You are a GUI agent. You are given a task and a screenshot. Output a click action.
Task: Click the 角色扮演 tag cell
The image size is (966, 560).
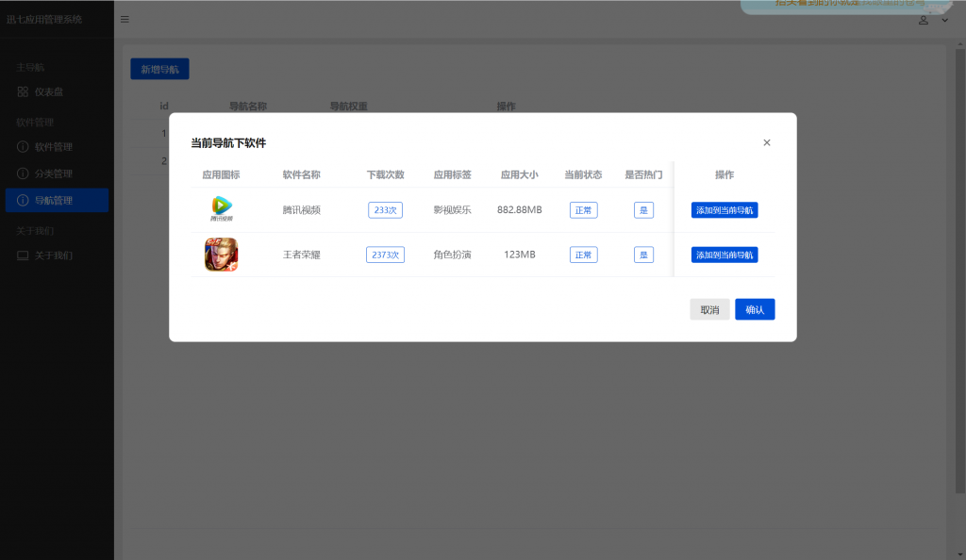tap(452, 255)
